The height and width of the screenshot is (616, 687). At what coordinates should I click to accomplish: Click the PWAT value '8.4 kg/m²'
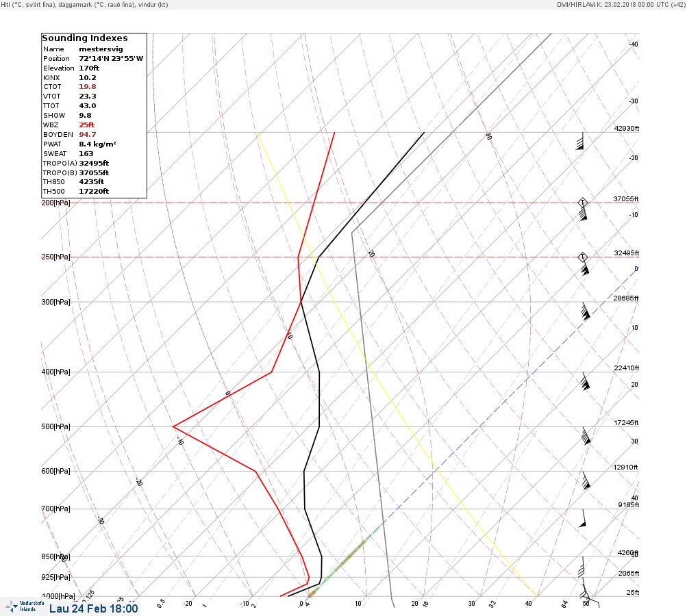point(97,144)
